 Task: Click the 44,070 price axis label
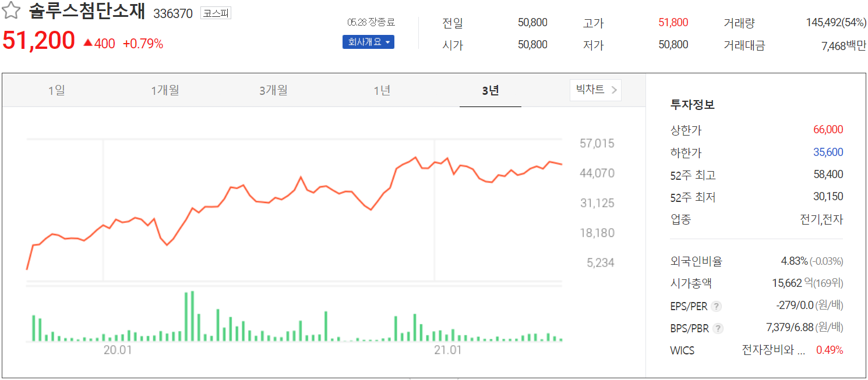pos(597,173)
